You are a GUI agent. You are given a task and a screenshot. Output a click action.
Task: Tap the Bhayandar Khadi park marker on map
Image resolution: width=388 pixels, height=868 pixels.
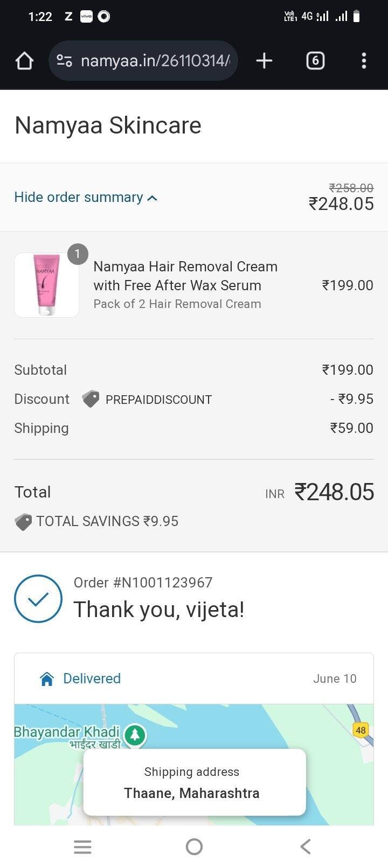135,735
